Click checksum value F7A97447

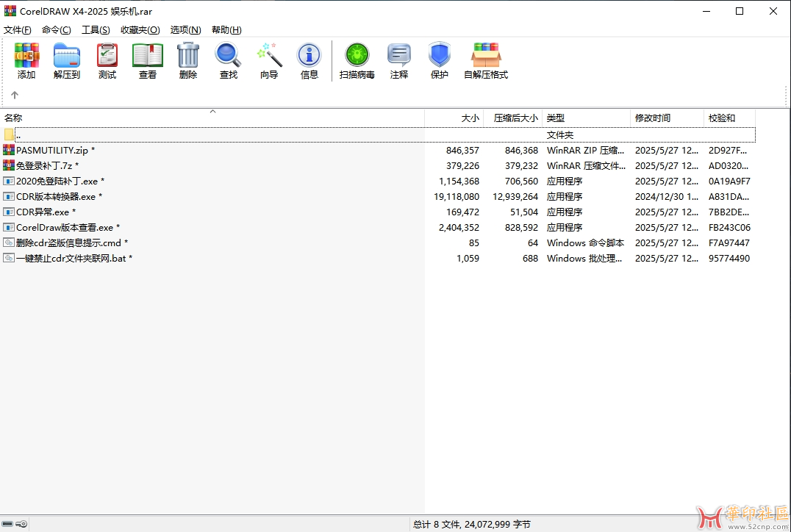(729, 243)
